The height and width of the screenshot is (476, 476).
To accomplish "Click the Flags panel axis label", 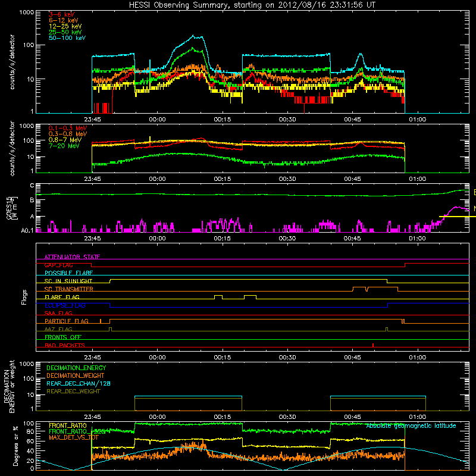I will [x=24, y=297].
